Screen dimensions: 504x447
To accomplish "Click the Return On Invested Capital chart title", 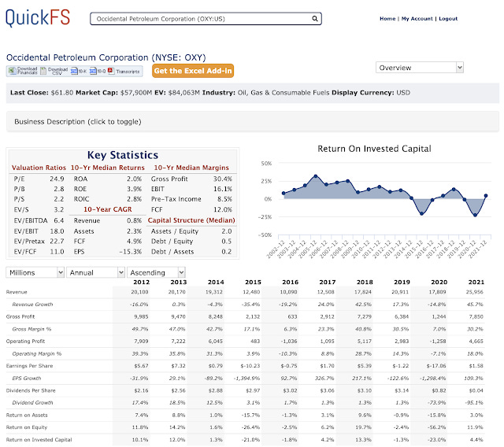I will (x=375, y=149).
